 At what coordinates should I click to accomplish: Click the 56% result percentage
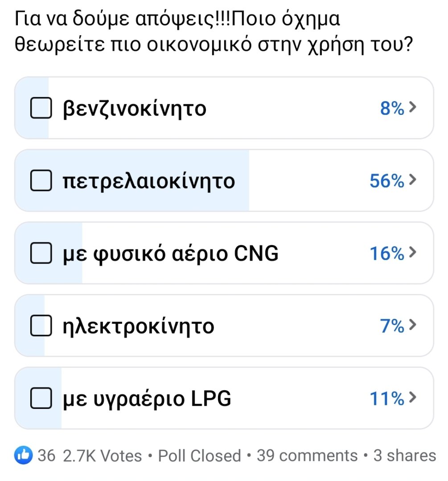click(386, 181)
